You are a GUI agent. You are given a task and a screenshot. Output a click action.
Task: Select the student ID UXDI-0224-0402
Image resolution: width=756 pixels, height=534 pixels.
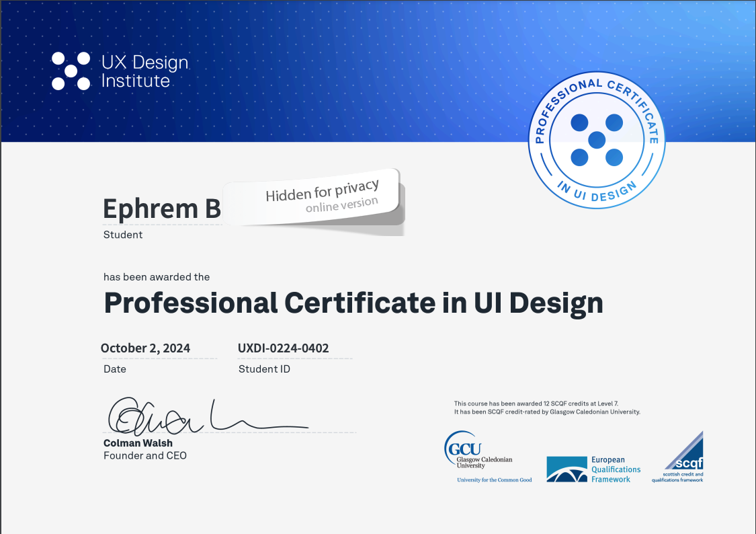[x=283, y=348]
